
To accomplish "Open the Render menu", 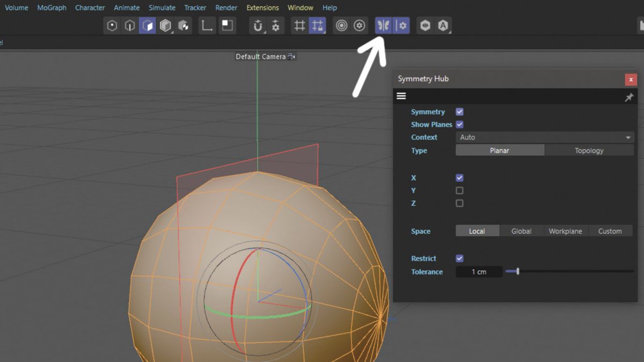I will (x=226, y=8).
